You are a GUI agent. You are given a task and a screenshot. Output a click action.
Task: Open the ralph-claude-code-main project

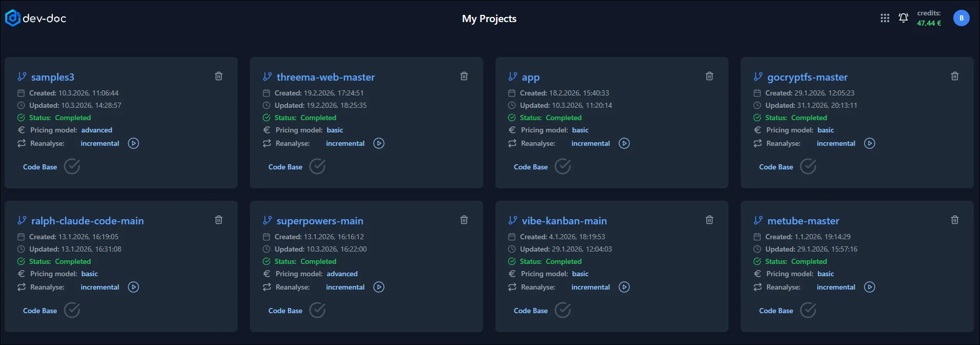[87, 221]
